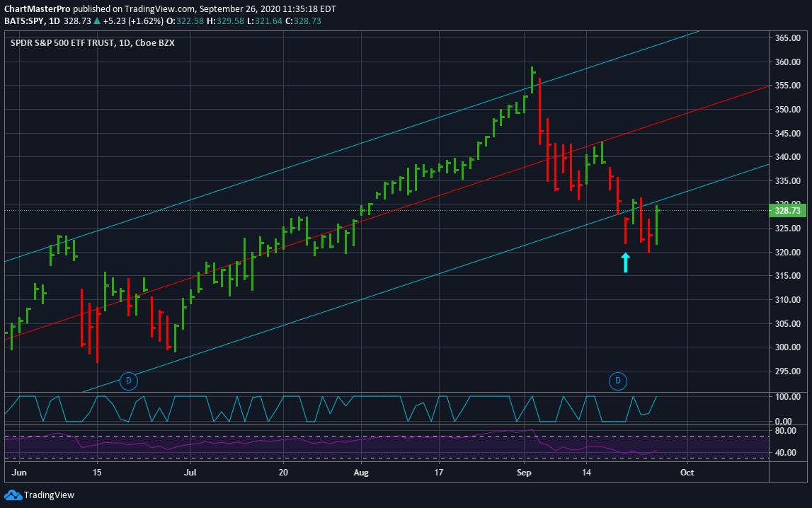Click the Aug label on time axis
This screenshot has height=508, width=812.
[x=361, y=473]
